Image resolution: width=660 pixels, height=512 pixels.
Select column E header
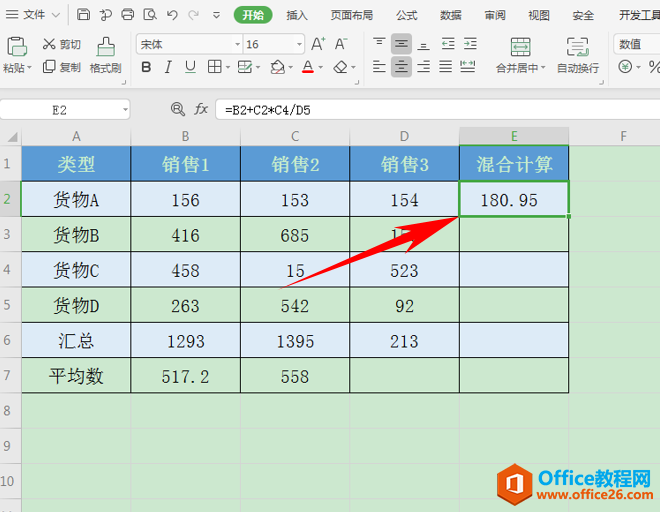click(x=514, y=136)
